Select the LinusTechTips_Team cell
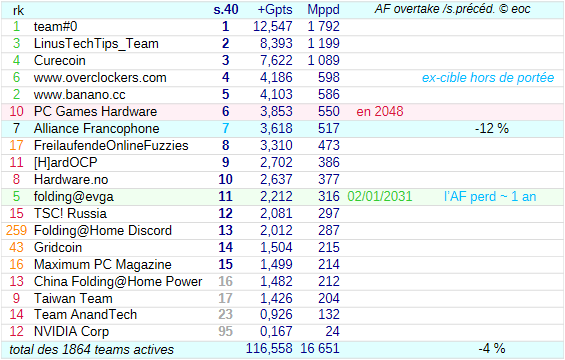565x360 pixels. pos(96,44)
